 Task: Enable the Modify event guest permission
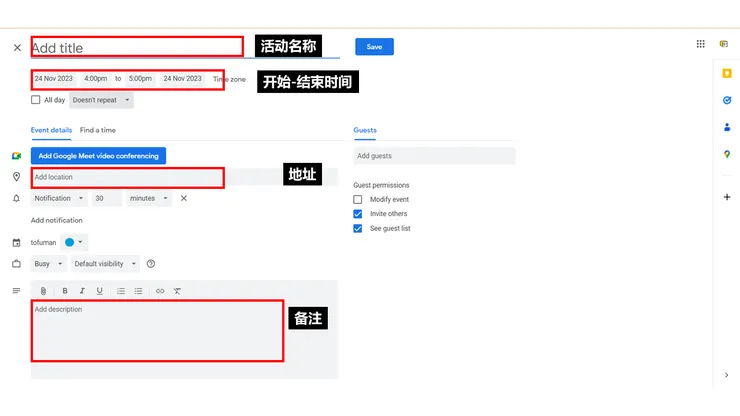pos(358,200)
